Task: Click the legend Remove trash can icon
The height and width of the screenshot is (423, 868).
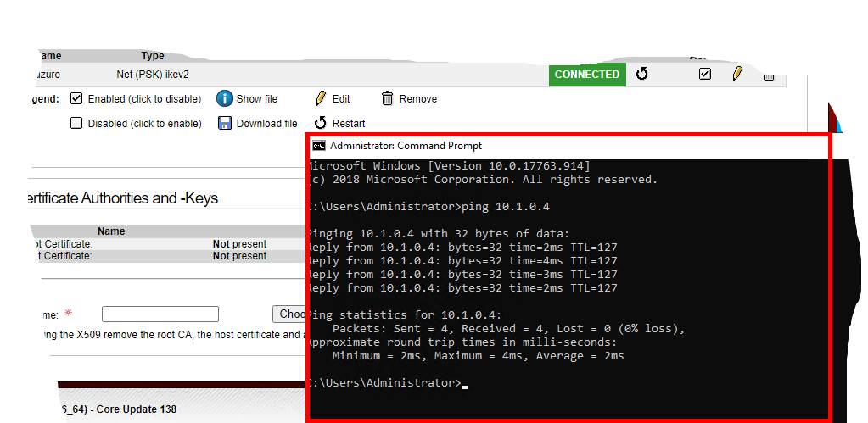Action: click(388, 99)
